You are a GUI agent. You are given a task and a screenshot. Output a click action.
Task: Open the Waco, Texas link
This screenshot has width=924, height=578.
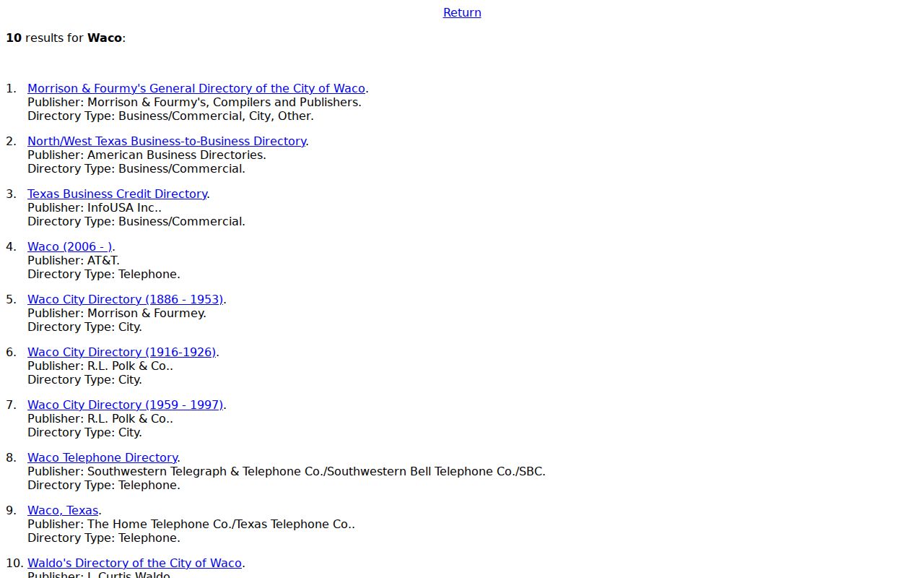tap(63, 510)
